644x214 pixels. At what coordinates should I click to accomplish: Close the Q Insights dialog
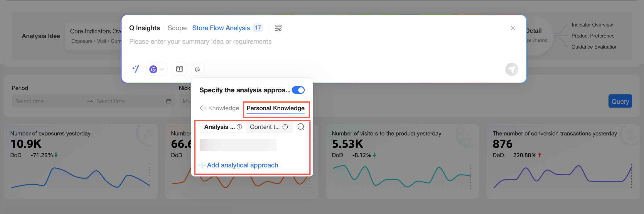513,28
